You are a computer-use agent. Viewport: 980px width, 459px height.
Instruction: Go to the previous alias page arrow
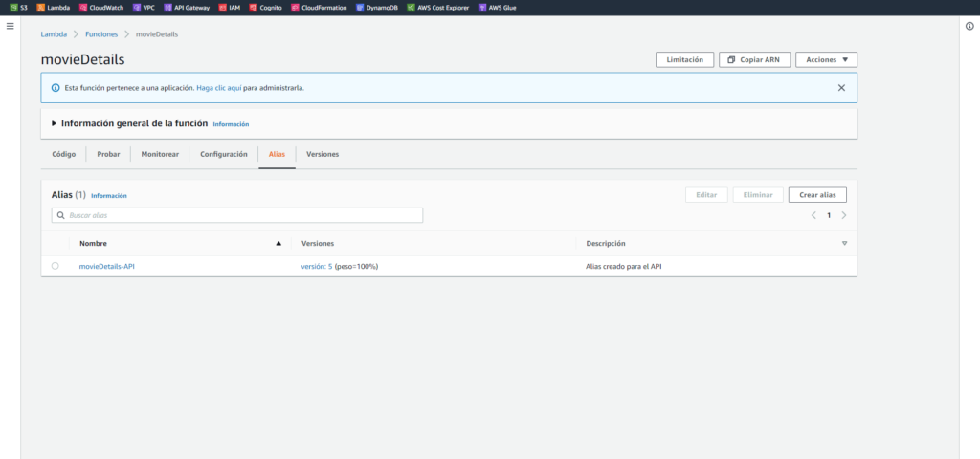813,215
